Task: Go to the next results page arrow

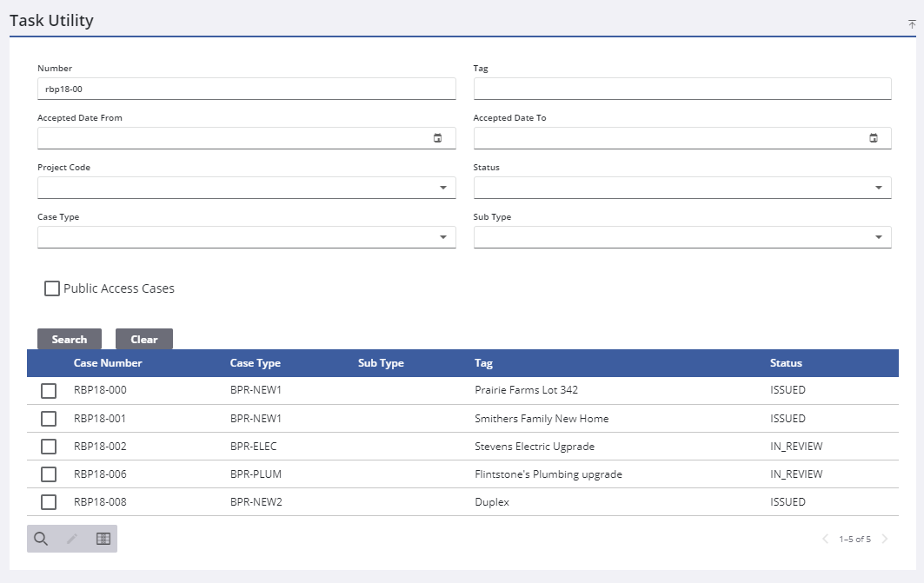Action: (885, 539)
